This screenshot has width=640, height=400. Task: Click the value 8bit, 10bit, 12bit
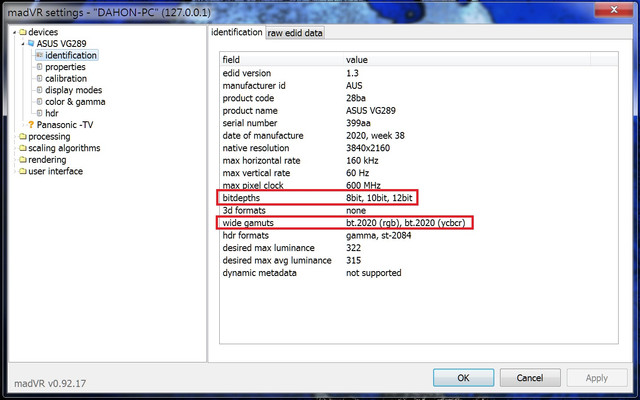tap(379, 198)
